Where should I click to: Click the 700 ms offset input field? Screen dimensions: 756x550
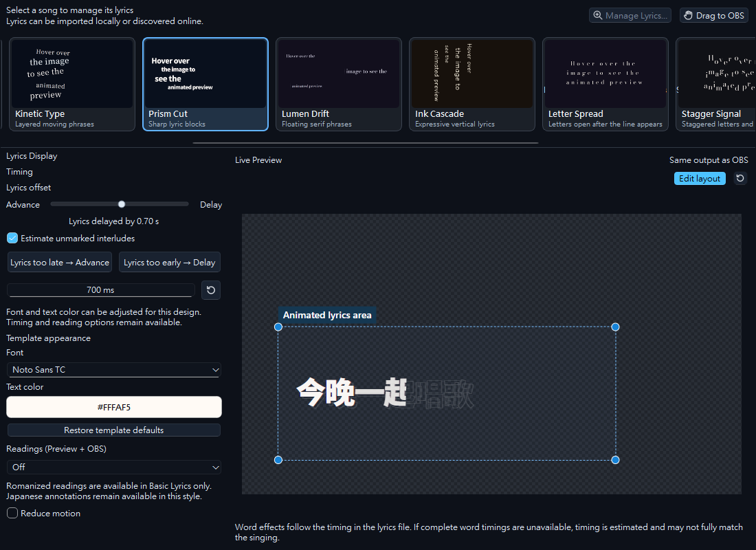pos(100,290)
